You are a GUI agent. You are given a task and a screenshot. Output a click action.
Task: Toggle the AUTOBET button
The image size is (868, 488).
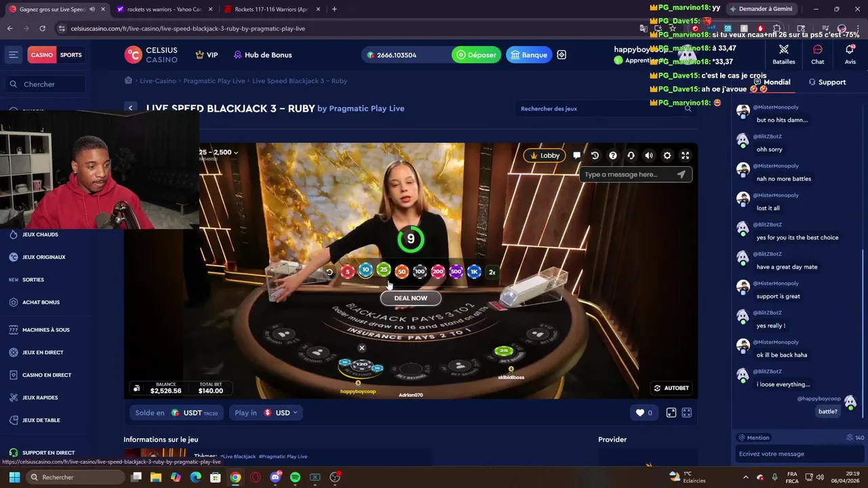(x=671, y=388)
